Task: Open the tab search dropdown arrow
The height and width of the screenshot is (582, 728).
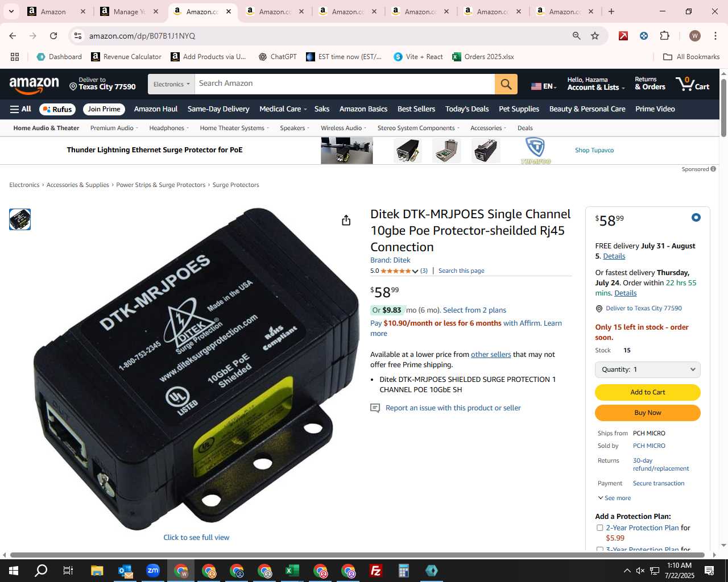Action: point(11,11)
